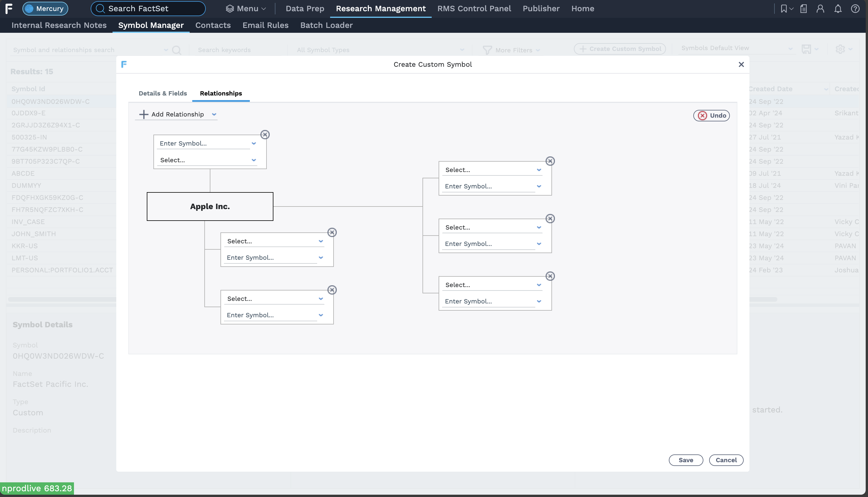
Task: Remove the lowest relationship box below Apple Inc.
Action: (332, 290)
